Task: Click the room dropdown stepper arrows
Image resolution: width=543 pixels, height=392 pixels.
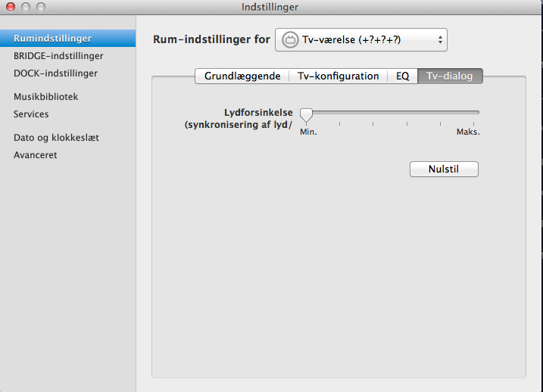Action: point(440,39)
